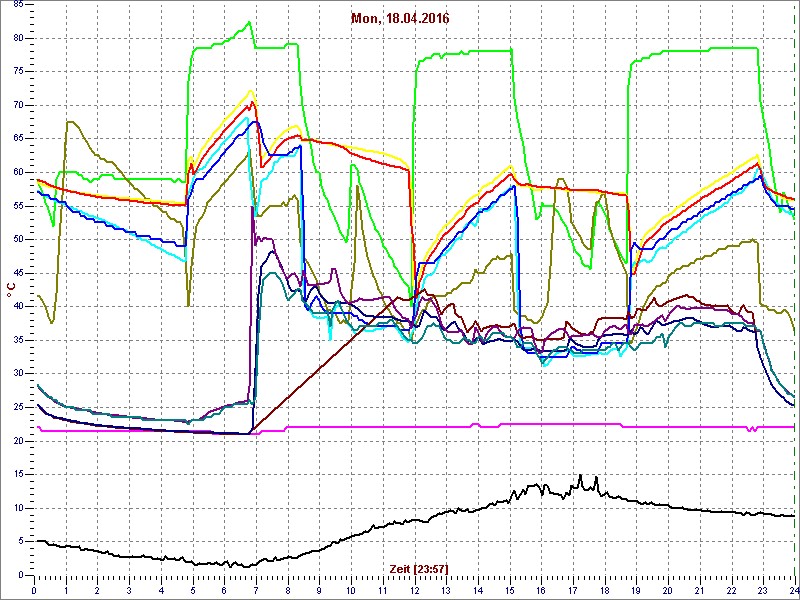Select the 55 label on the temperature axis

click(18, 206)
